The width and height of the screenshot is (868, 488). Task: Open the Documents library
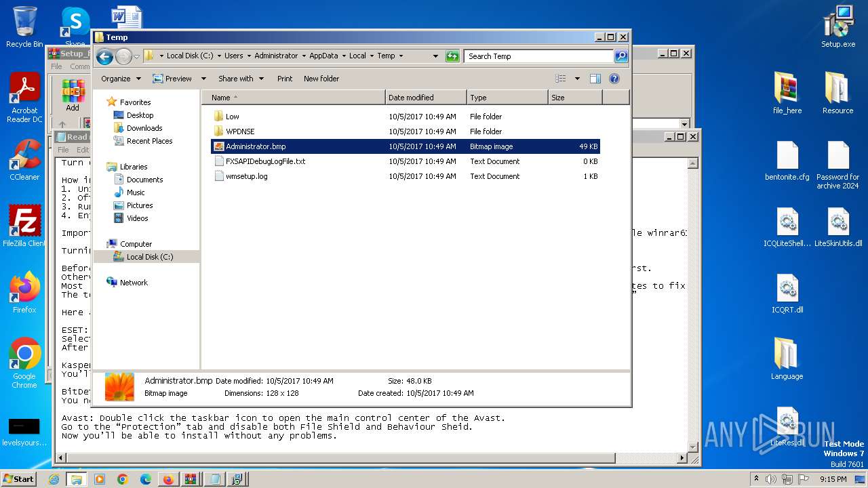click(144, 180)
